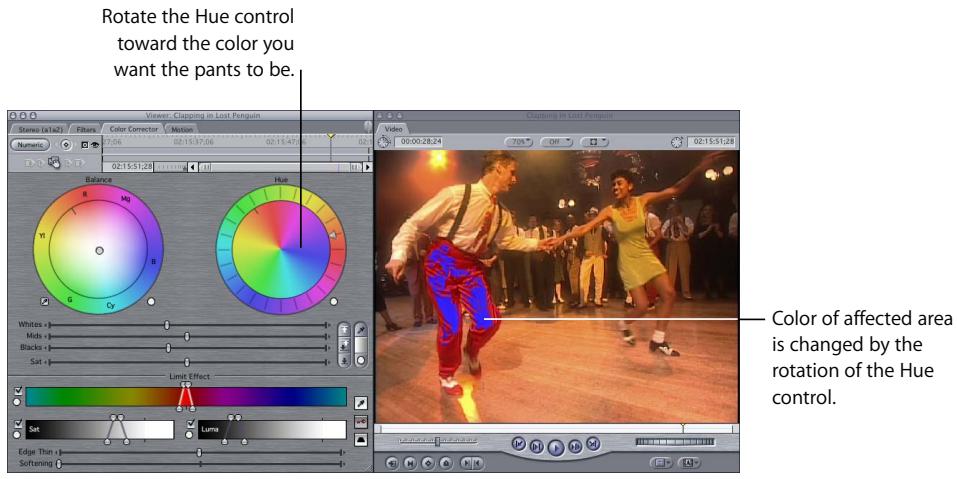
Task: Click the left scroll arrow of keyframe graph
Action: (193, 167)
